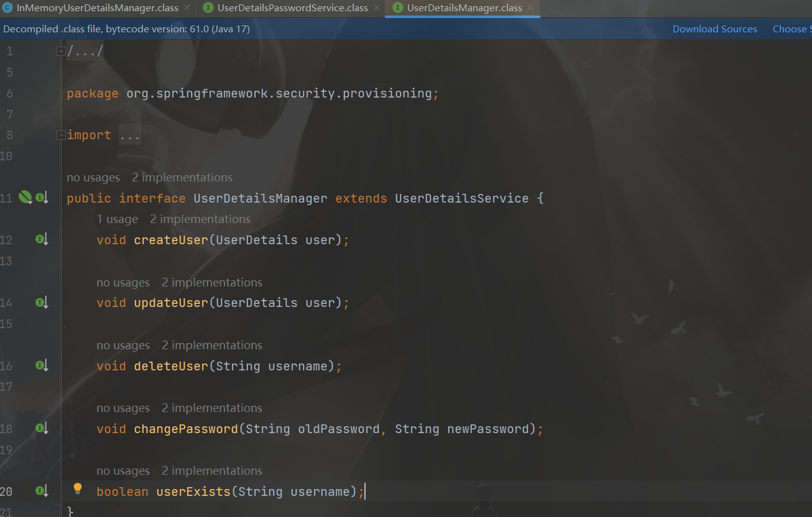Click the implemented-method gutter icon for changePassword
Screen dimensions: 812x517
click(42, 428)
